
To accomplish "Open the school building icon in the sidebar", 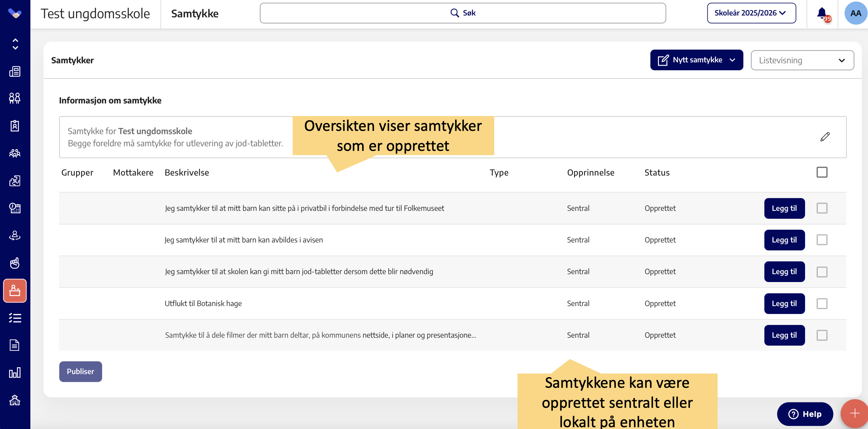I will pos(15,400).
